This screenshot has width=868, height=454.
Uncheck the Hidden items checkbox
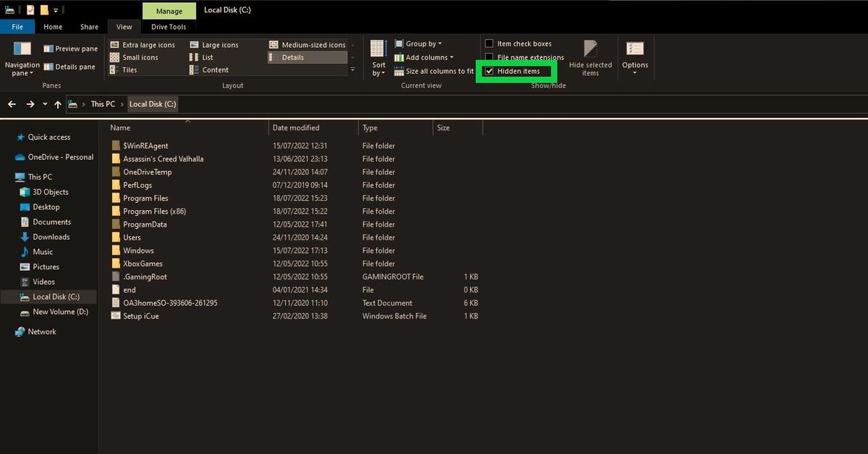490,71
